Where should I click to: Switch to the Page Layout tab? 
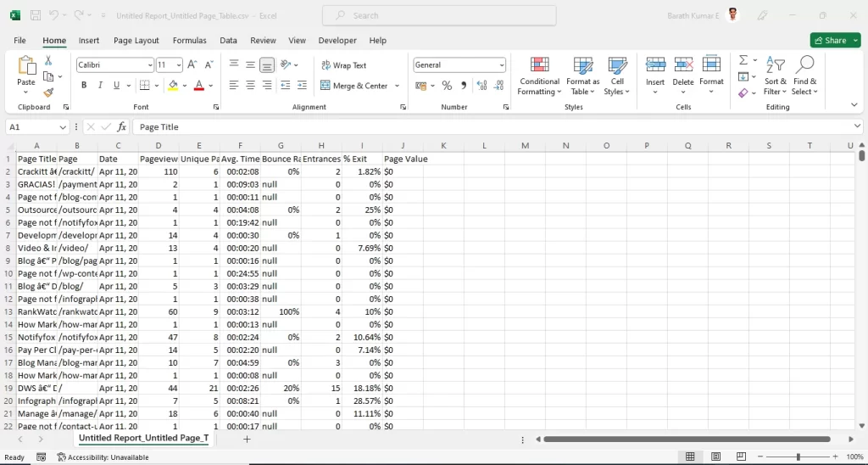[x=136, y=40]
